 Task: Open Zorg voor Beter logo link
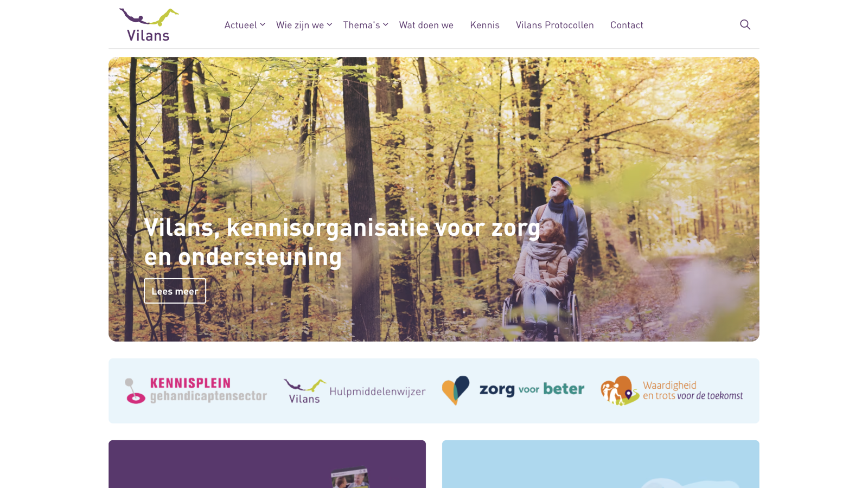point(513,390)
